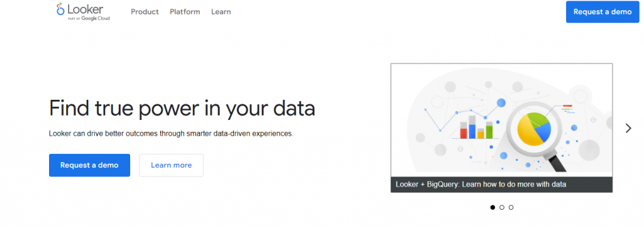
Task: Click the blue line graph in the illustration
Action: [x=462, y=114]
